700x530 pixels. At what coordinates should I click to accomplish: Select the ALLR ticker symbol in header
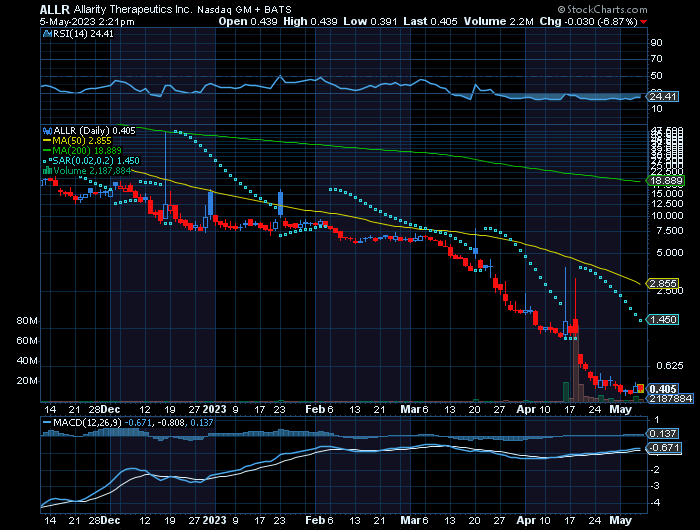click(54, 9)
